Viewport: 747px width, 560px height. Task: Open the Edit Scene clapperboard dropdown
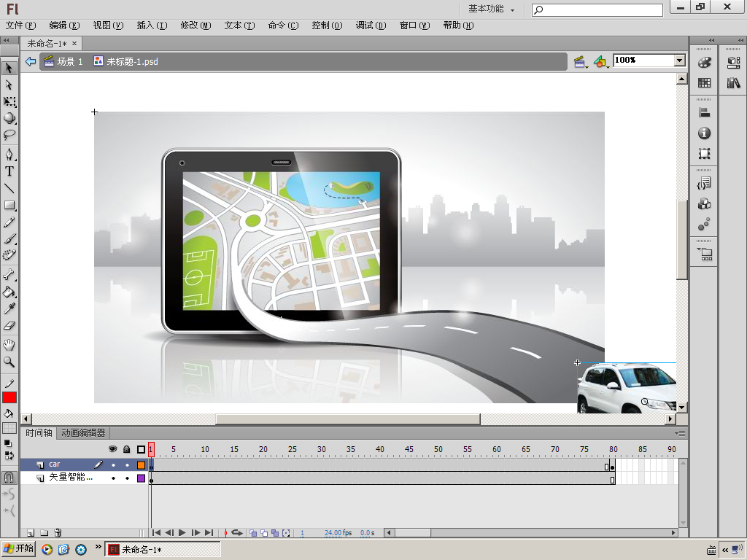[581, 62]
